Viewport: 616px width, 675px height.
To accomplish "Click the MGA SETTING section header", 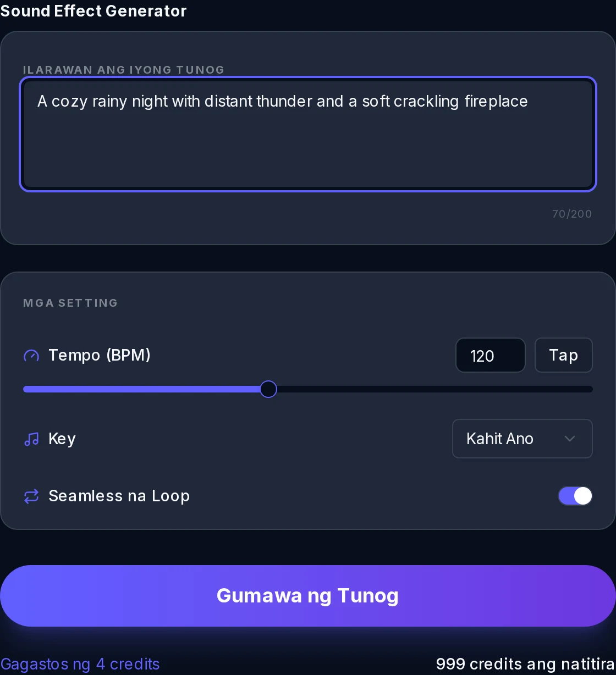I will pos(70,303).
